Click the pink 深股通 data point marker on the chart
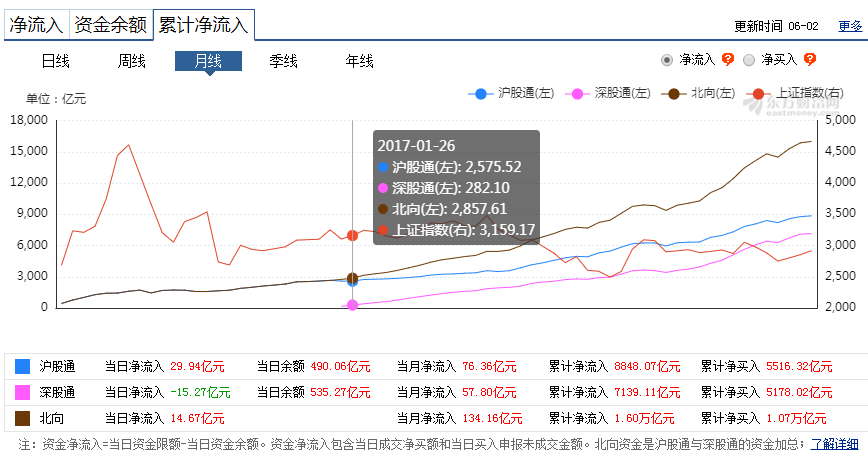This screenshot has height=466, width=868. (352, 305)
